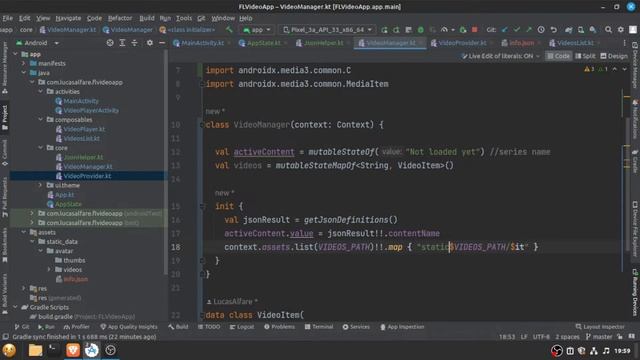Open app run configuration dropdown
This screenshot has height=360, width=640.
256,30
